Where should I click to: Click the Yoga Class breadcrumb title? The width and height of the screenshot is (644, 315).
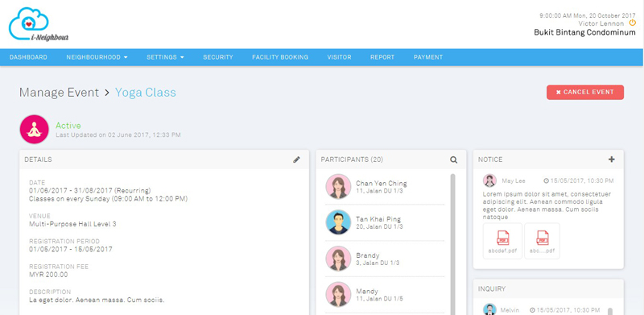point(146,92)
